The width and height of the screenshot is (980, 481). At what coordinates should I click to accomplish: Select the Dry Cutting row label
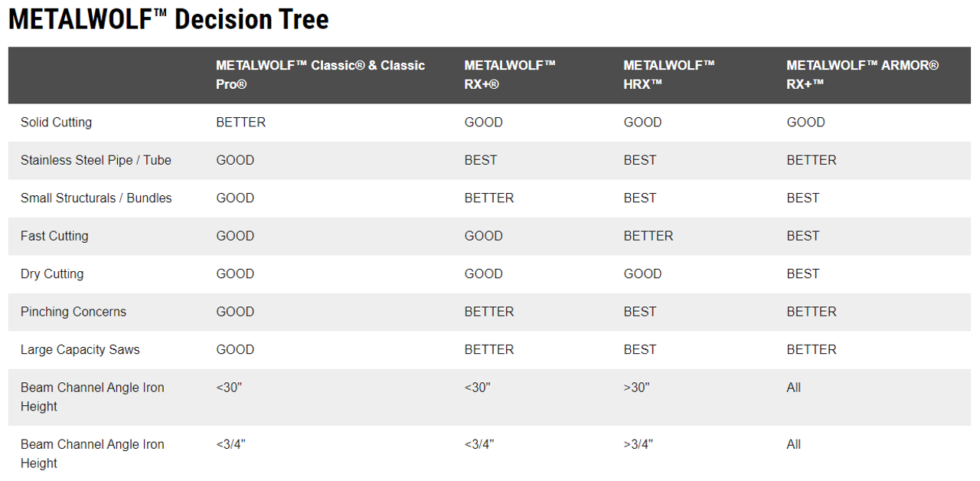(52, 274)
